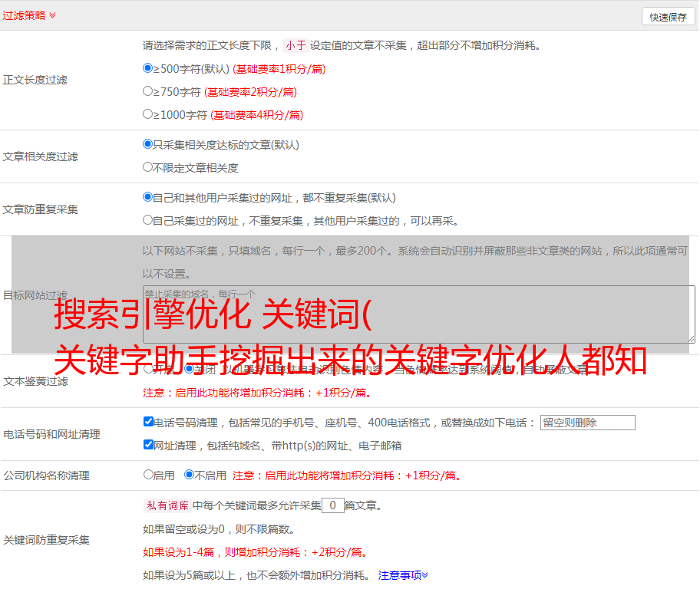The width and height of the screenshot is (700, 589).
Task: Collapse the 过滤策略 section chevron
Action: (x=52, y=15)
